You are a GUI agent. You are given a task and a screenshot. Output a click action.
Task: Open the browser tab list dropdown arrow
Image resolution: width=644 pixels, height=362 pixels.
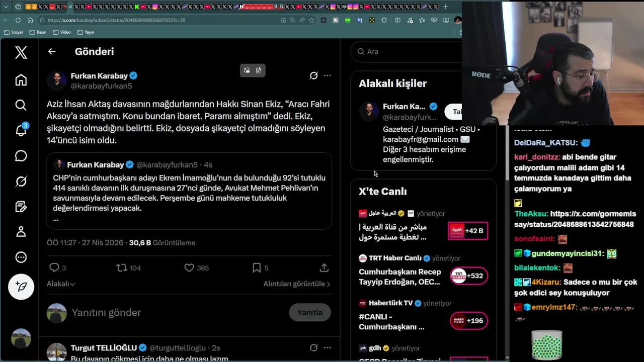pyautogui.click(x=6, y=7)
